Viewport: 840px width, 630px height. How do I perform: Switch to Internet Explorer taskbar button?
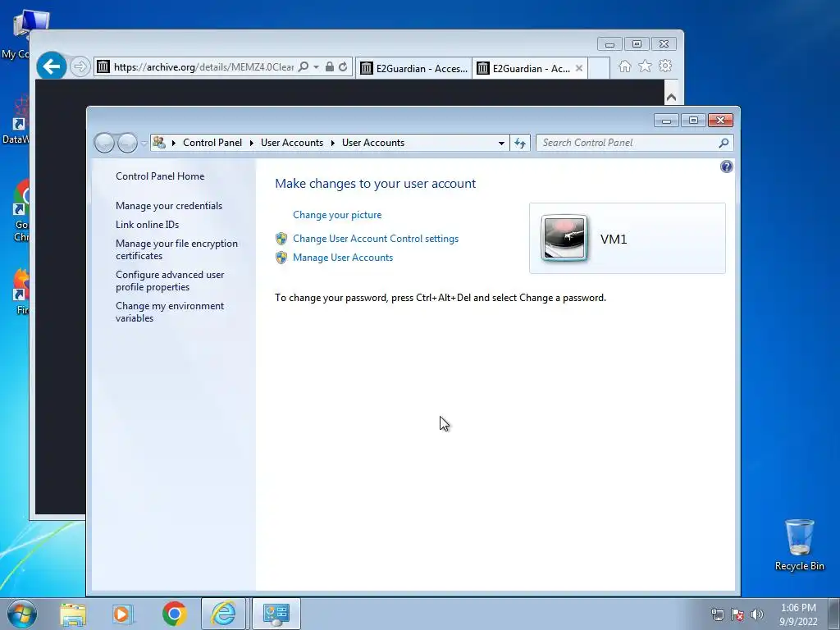pyautogui.click(x=223, y=614)
